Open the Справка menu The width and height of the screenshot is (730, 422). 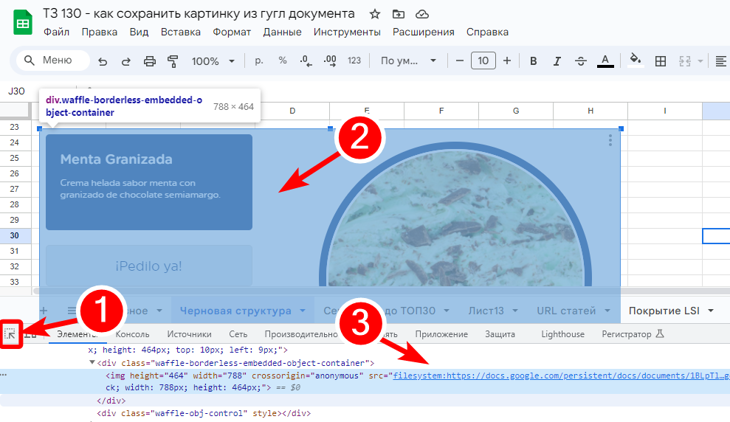click(x=487, y=32)
